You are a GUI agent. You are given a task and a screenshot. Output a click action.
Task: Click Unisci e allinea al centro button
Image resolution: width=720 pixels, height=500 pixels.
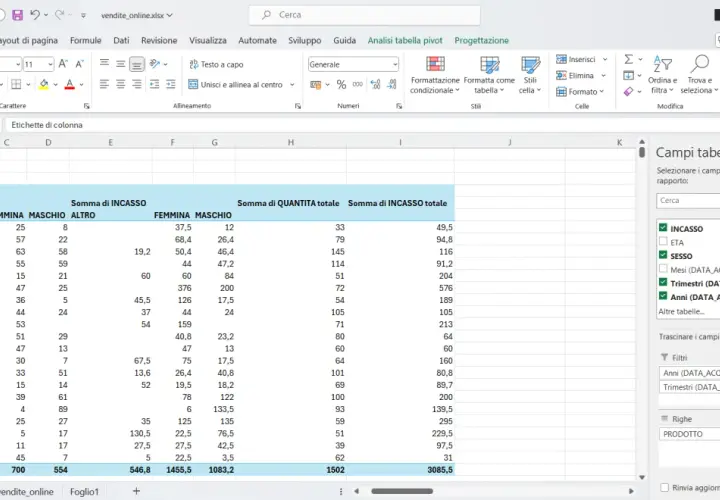236,84
